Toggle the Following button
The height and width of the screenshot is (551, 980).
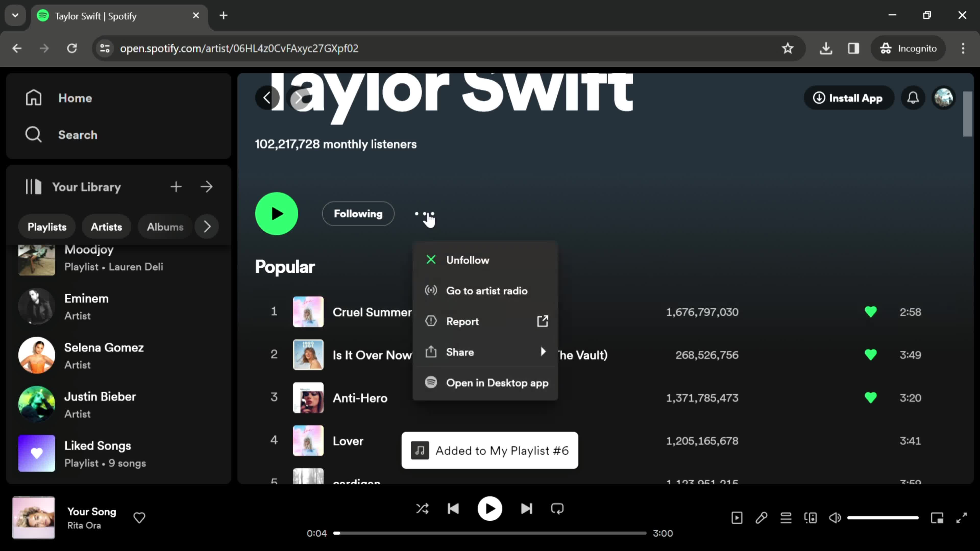[358, 214]
